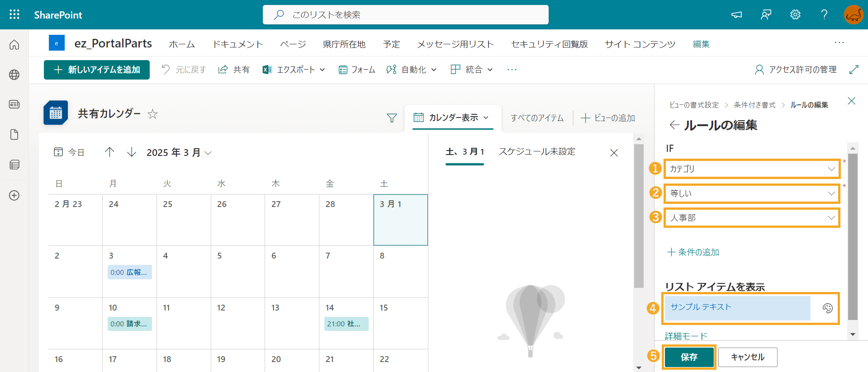Open the カテゴリ column dropdown
Screen dimensions: 868x372
click(x=752, y=169)
